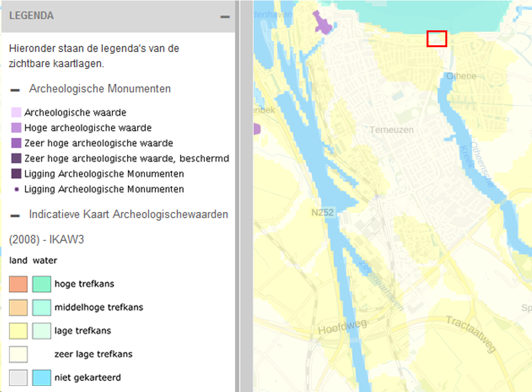Screen dimensions: 532x392
Task: Click the land middelhoge trefkans swatch
Action: (x=18, y=307)
